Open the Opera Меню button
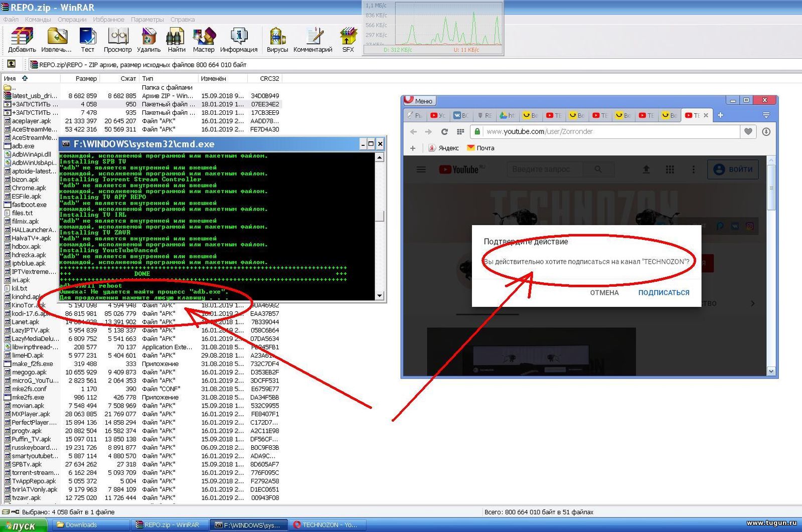Screen dimensions: 802x532 click(x=420, y=100)
